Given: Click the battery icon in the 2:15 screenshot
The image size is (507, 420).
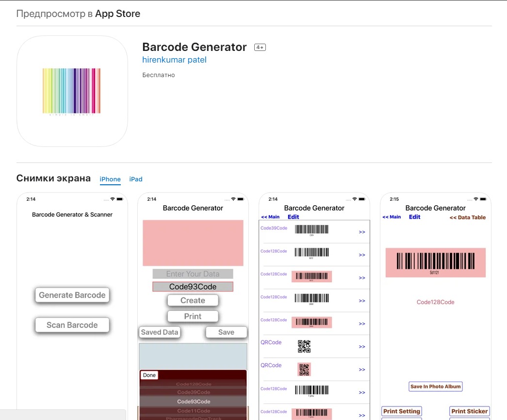Looking at the screenshot, I should point(483,199).
